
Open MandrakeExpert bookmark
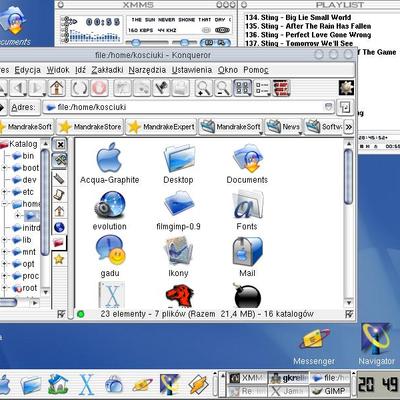coord(161,127)
